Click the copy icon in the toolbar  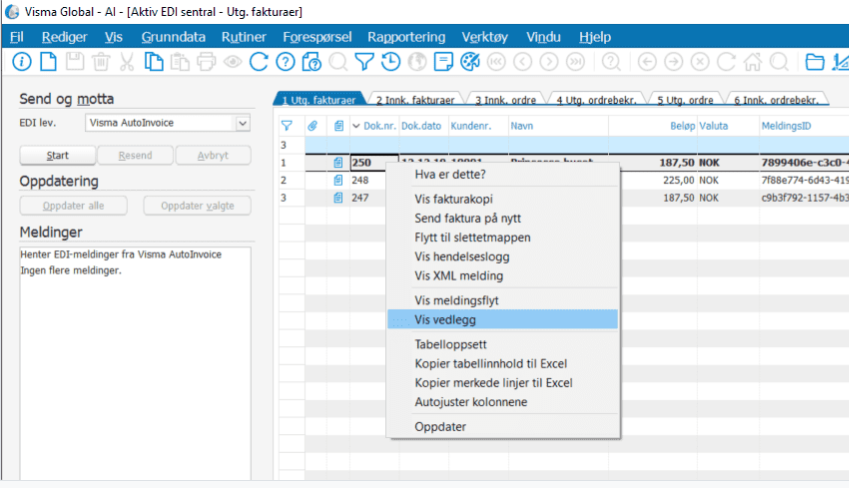(x=153, y=62)
